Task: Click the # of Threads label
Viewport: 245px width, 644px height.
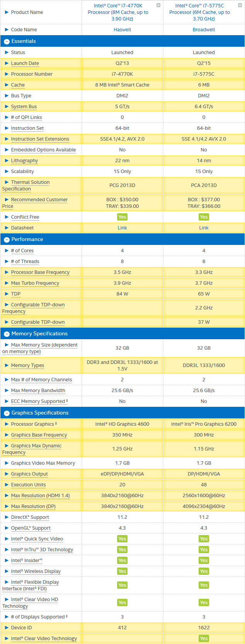Action: 25,262
